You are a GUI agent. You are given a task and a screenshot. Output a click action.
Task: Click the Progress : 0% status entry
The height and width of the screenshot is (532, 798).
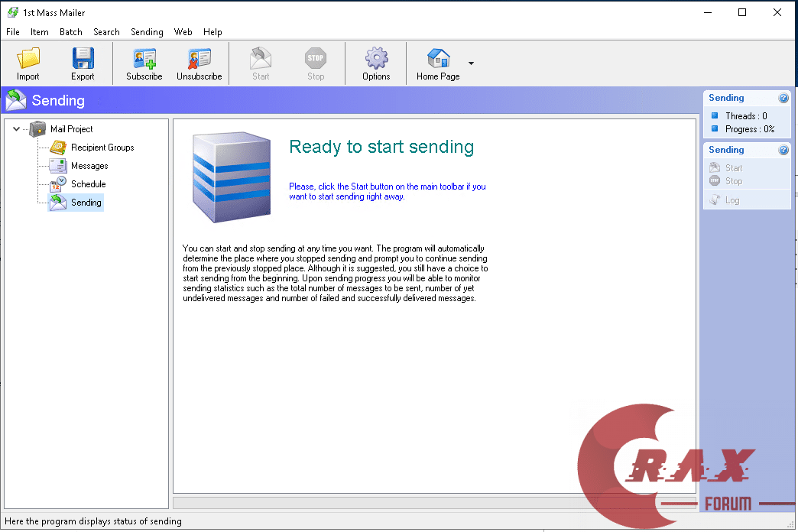pyautogui.click(x=750, y=129)
